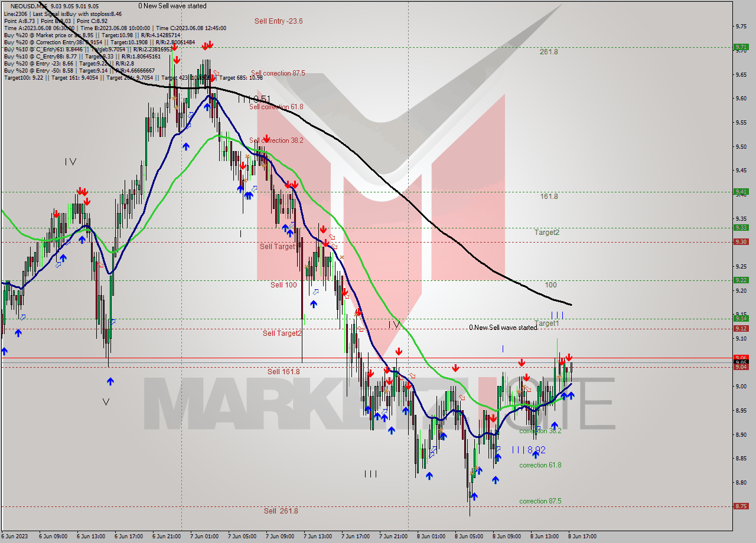This screenshot has width=756, height=543.
Task: Select the red 8.75 price tag
Action: 741,506
